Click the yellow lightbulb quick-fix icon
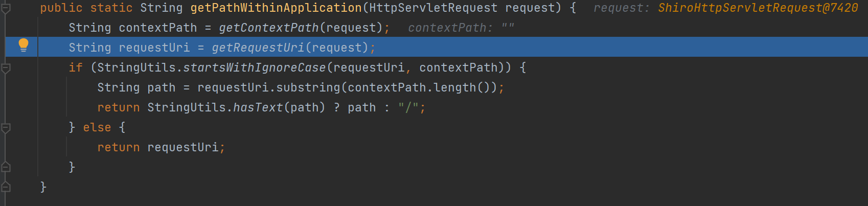The image size is (868, 206). click(24, 45)
